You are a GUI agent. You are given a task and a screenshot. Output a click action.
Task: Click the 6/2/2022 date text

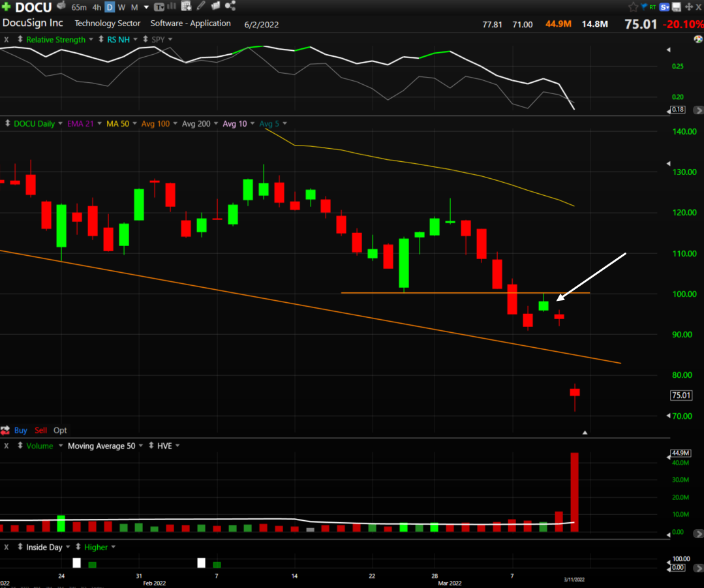pos(261,25)
